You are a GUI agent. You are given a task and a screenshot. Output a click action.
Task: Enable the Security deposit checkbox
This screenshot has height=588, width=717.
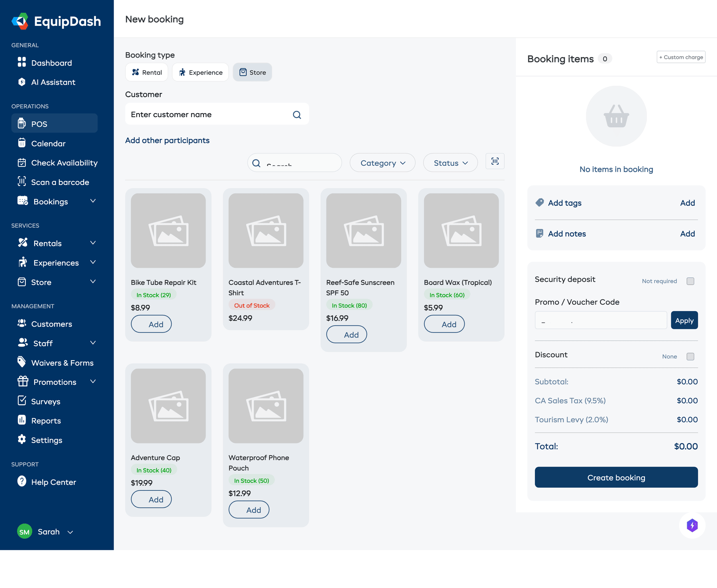point(690,281)
